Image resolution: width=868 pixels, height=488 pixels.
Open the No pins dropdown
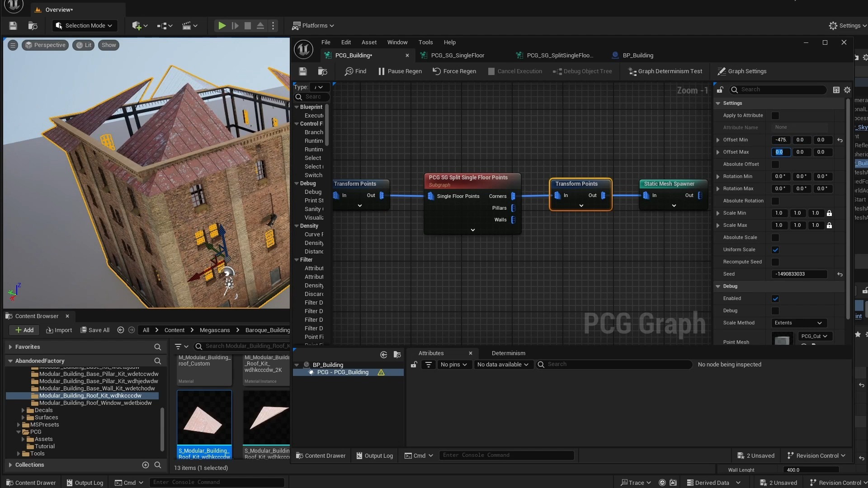tap(454, 365)
